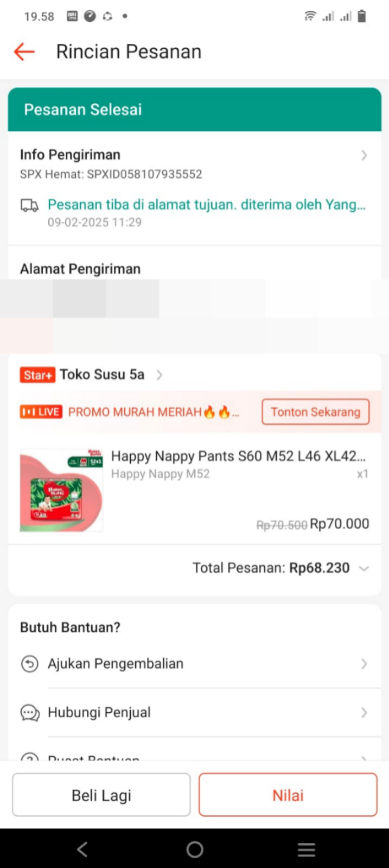This screenshot has height=868, width=389.
Task: Open Info Pengiriman details chevron
Action: 364,156
